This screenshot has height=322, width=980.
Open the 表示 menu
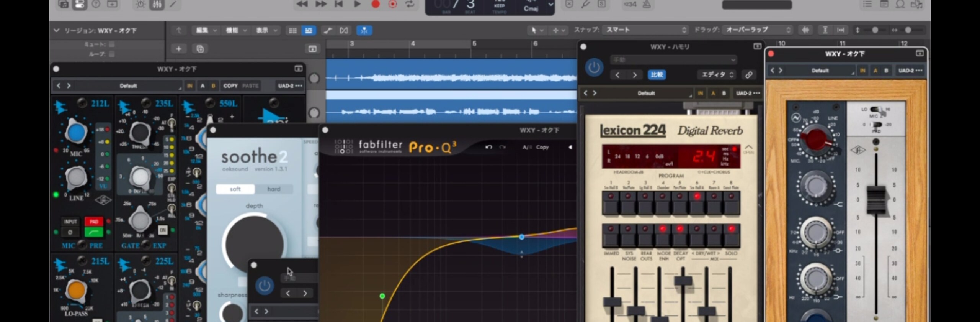click(x=266, y=30)
